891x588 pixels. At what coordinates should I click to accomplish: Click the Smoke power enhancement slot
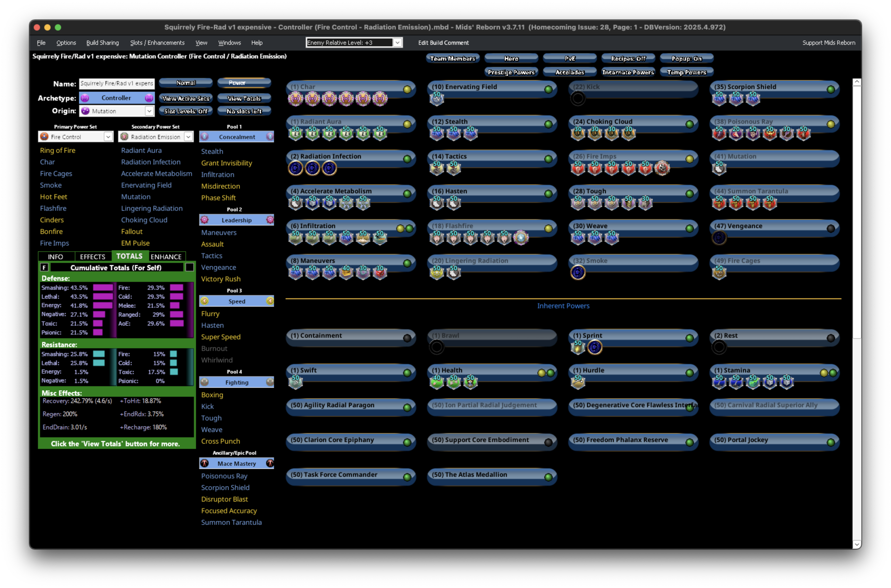(577, 273)
